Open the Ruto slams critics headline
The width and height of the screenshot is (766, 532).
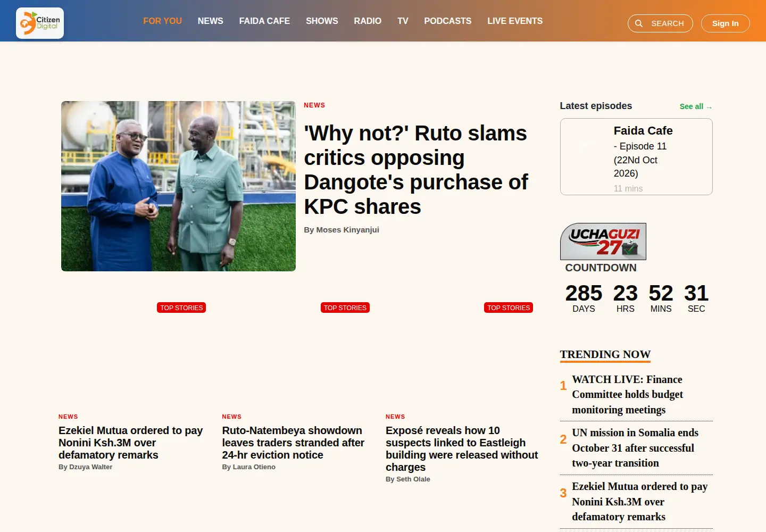(x=416, y=170)
